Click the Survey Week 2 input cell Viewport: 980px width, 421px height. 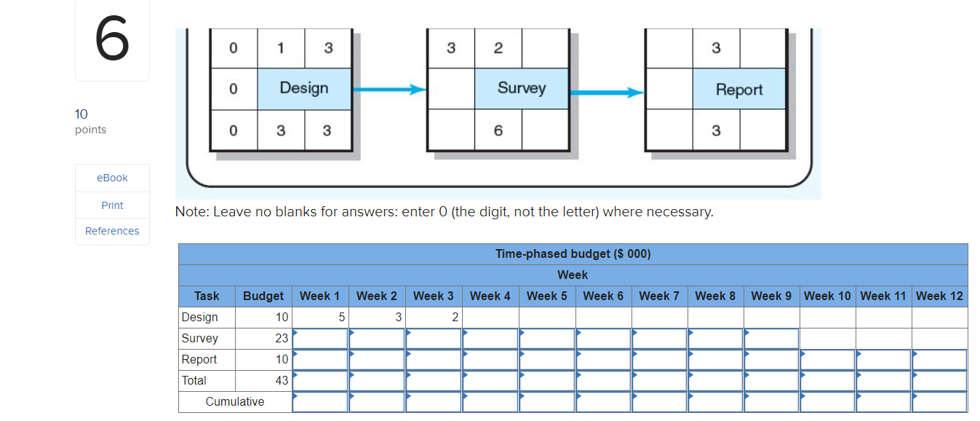coord(377,338)
